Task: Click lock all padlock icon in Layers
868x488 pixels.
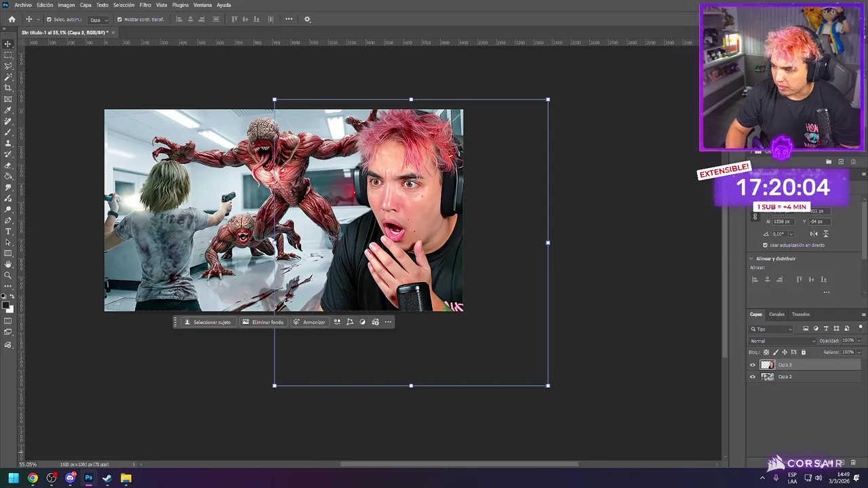Action: (x=804, y=352)
